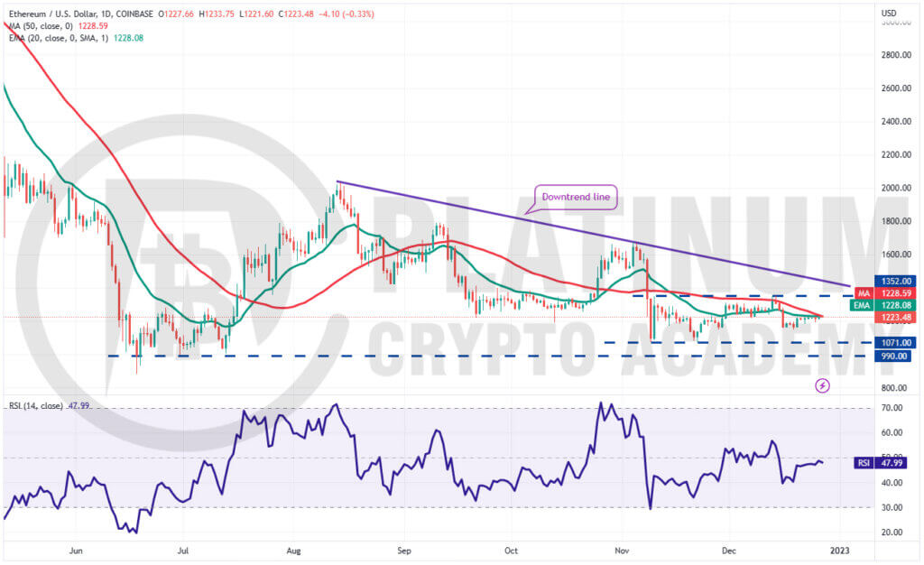The height and width of the screenshot is (565, 924).
Task: Click the MA 1228.59 price axis tag
Action: click(885, 292)
